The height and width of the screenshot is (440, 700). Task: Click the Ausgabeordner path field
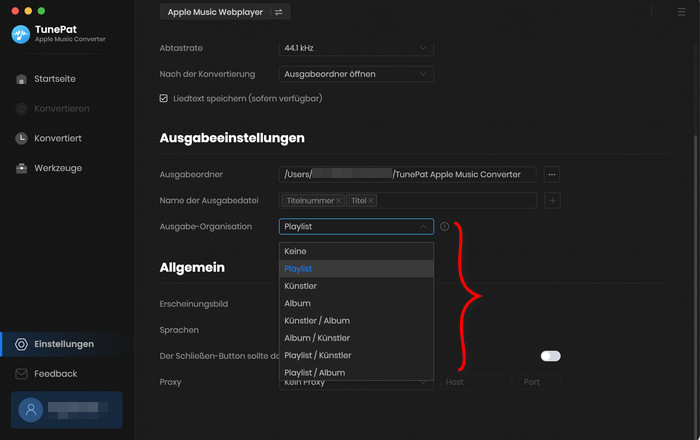[x=407, y=174]
